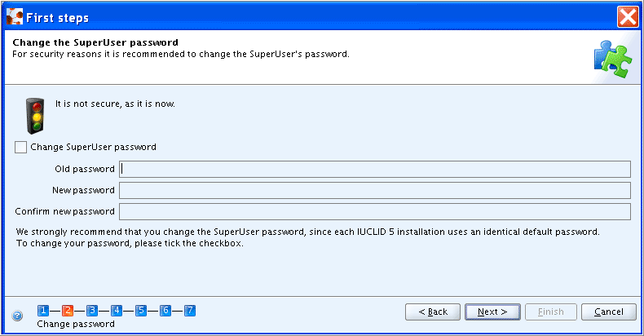Click the greyed-out Finish button
Viewport: 644px width, 336px height.
tap(551, 312)
